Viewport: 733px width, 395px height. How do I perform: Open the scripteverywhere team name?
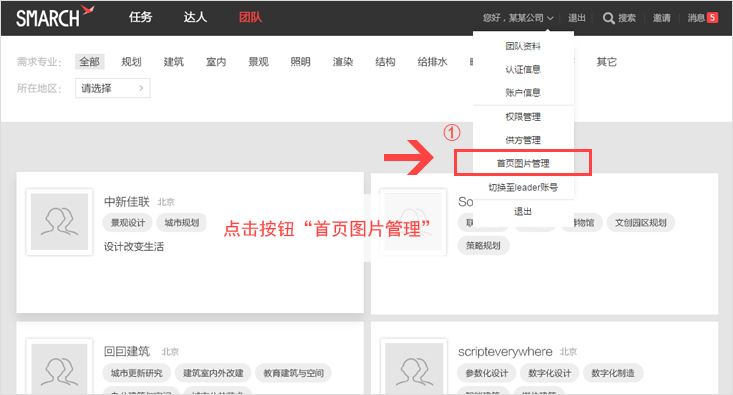pyautogui.click(x=505, y=352)
